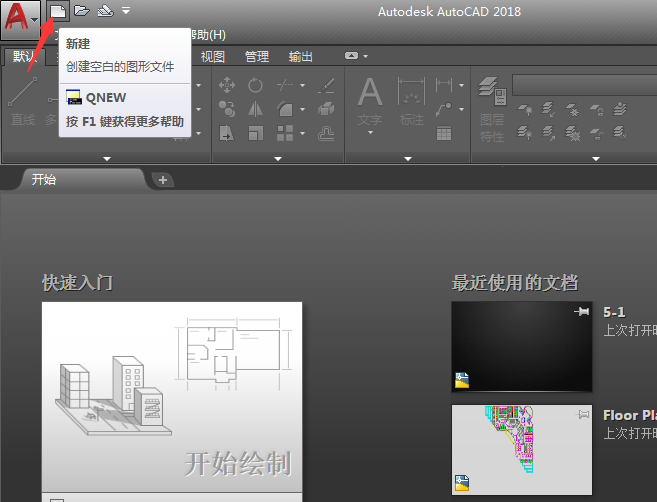
Task: Click the layer Unisolate icon
Action: 548,133
